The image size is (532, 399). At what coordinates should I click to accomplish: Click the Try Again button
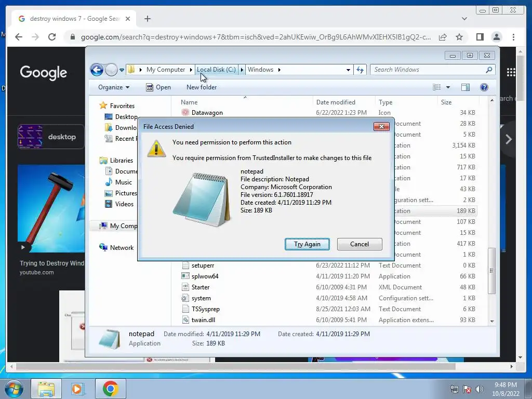[307, 244]
